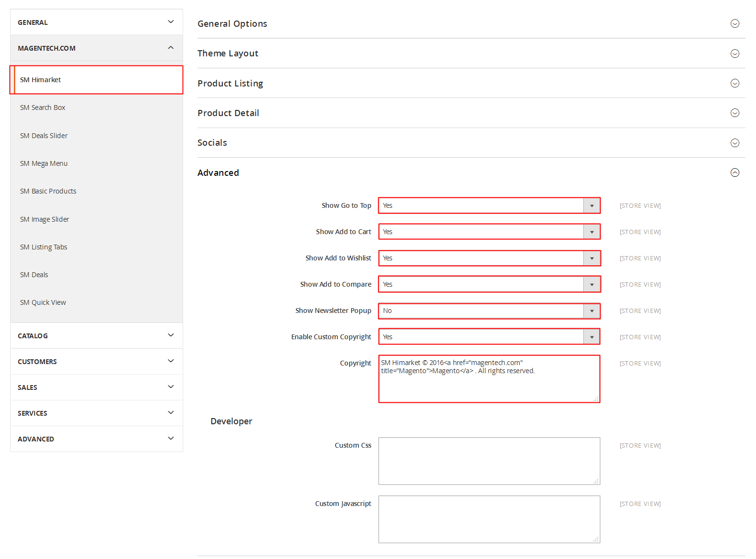Open the Show Add to Cart dropdown

click(x=489, y=232)
